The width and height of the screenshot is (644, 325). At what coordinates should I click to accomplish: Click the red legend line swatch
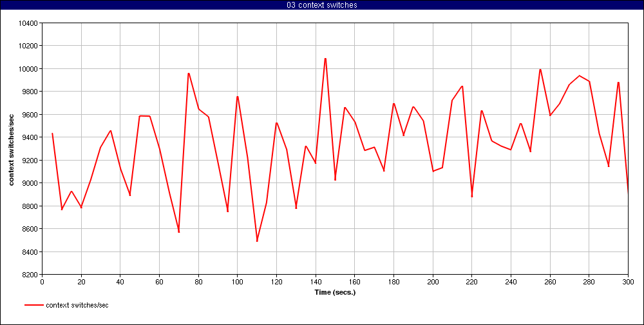[x=34, y=305]
